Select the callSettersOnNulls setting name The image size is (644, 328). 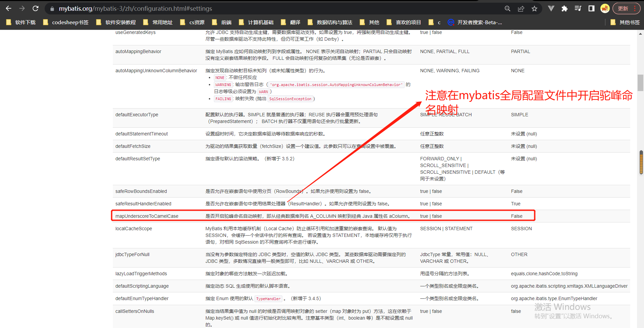coord(135,311)
